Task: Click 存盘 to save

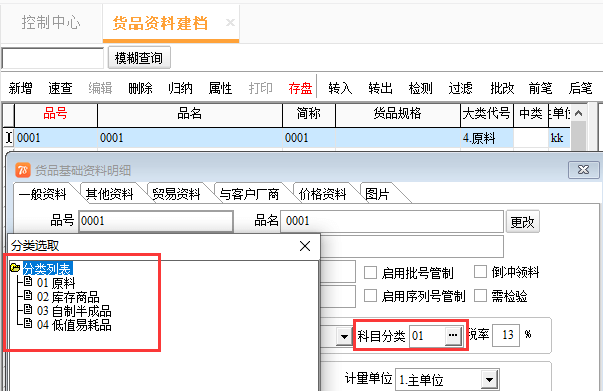Action: (300, 88)
